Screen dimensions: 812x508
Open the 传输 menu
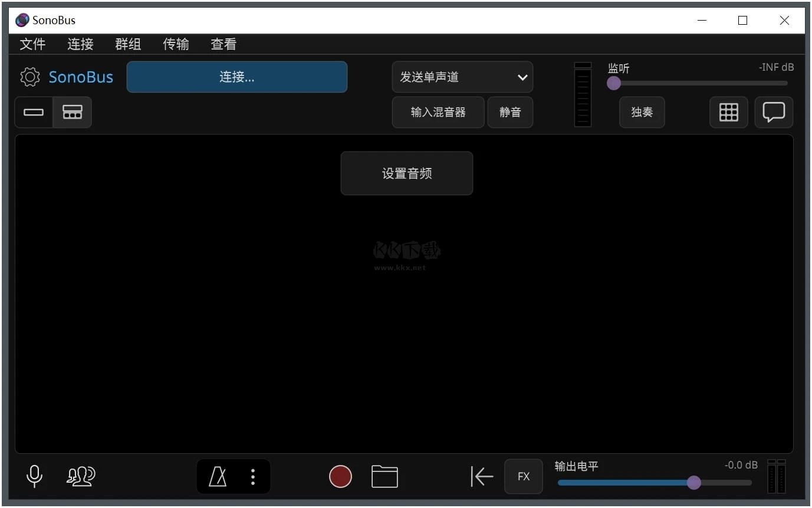(x=175, y=44)
